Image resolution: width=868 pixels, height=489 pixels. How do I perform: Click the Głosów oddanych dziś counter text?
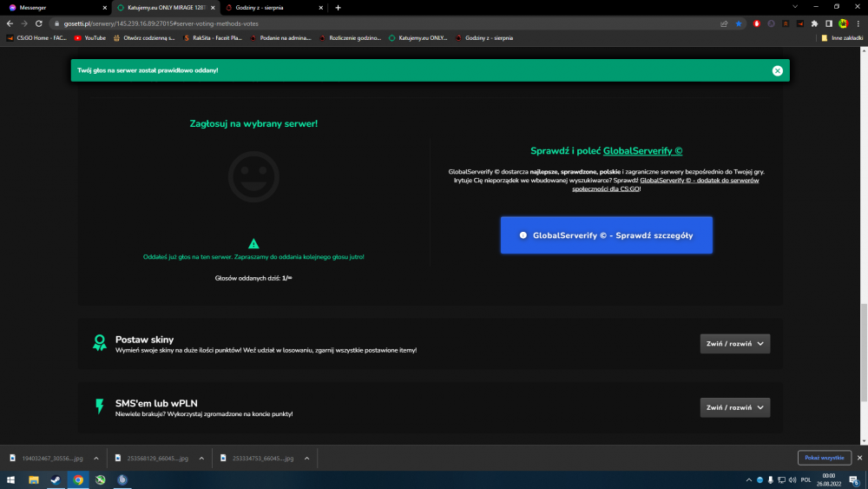pos(253,278)
